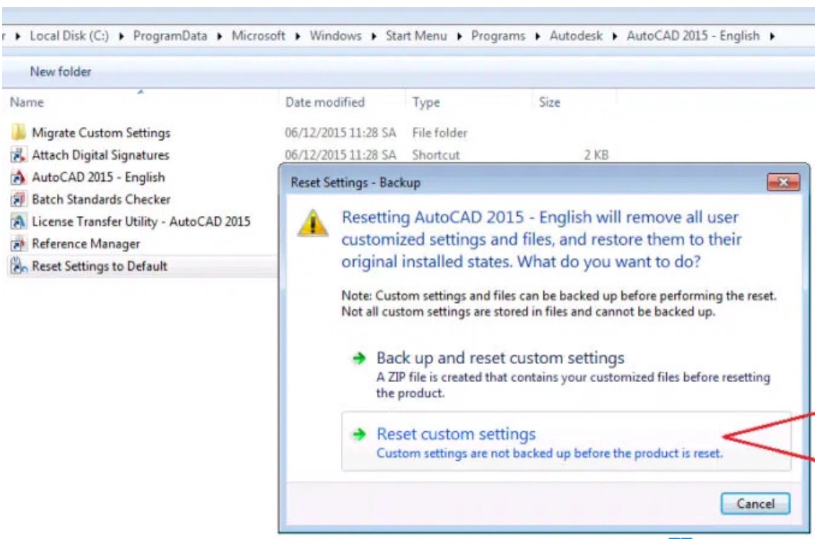Screen dimensions: 839x539
Task: Click the Type column header
Action: (x=426, y=102)
